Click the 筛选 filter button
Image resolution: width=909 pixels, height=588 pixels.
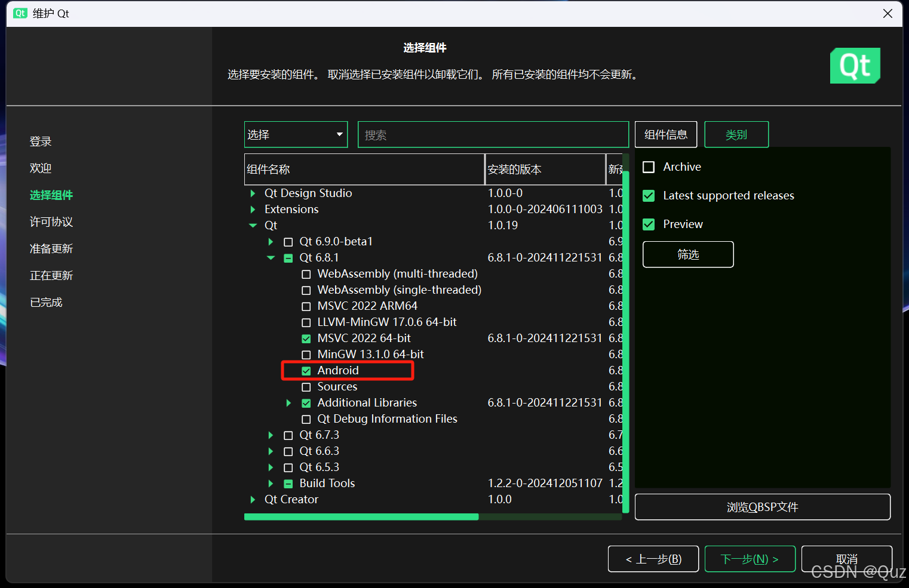(x=688, y=255)
